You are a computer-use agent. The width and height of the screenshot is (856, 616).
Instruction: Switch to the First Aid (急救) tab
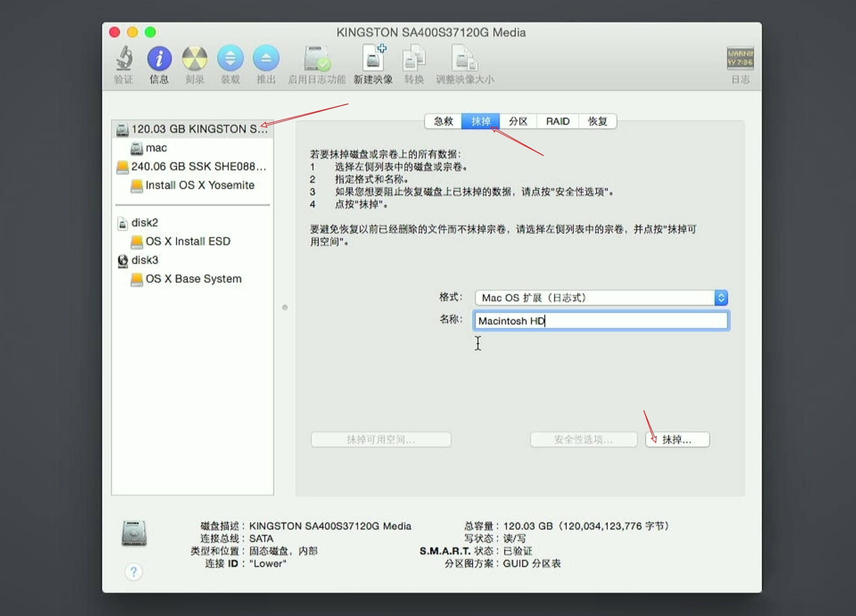(x=443, y=121)
